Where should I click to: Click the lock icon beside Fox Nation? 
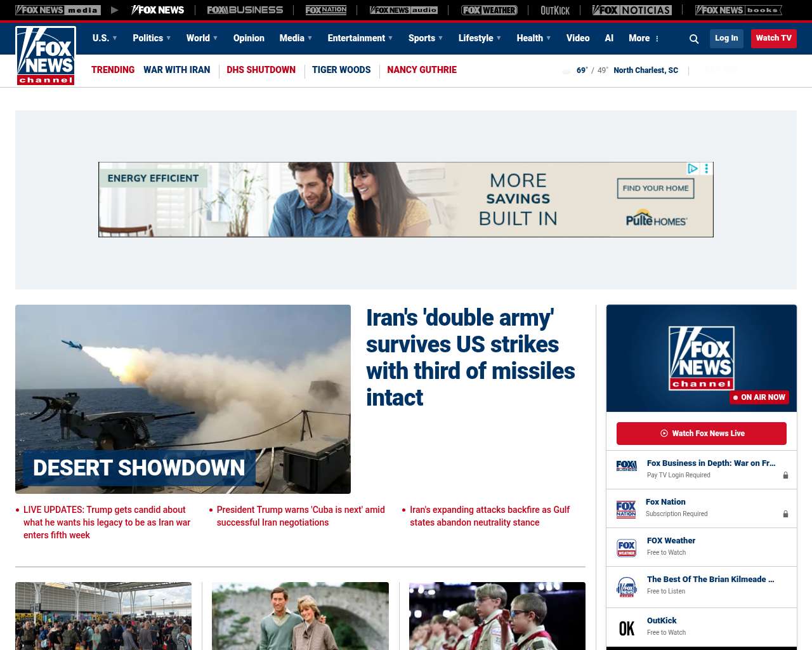pos(785,514)
